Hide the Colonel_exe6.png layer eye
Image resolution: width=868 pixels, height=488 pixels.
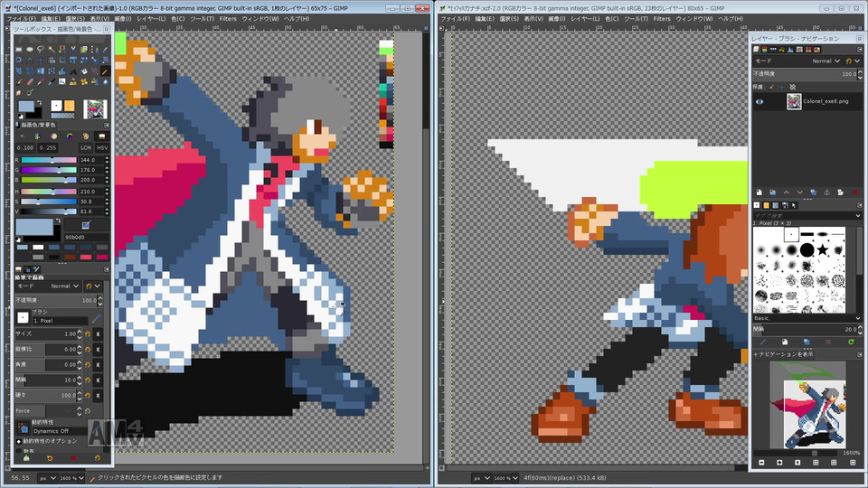pyautogui.click(x=759, y=101)
